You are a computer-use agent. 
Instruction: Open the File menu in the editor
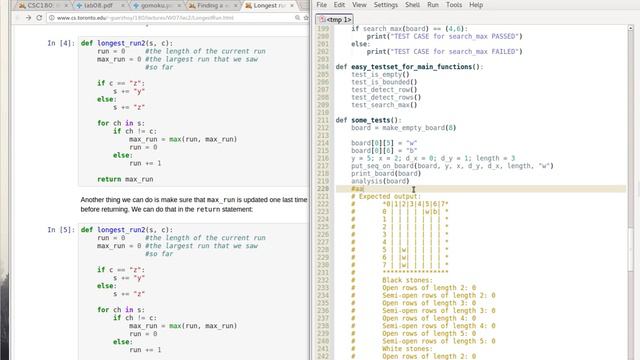(x=321, y=5)
